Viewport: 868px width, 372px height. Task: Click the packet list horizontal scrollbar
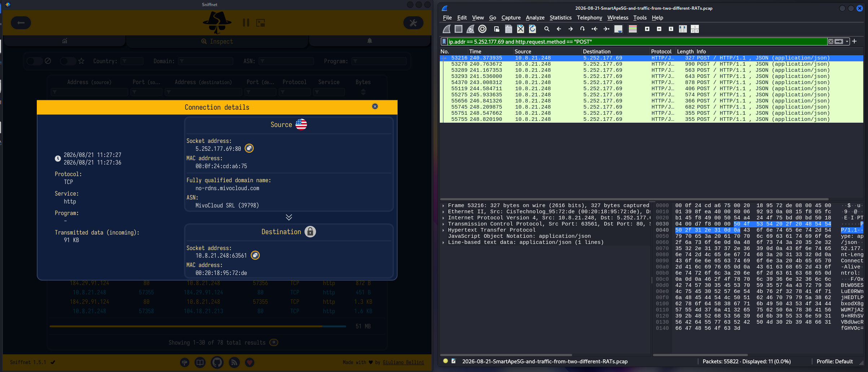(634, 199)
